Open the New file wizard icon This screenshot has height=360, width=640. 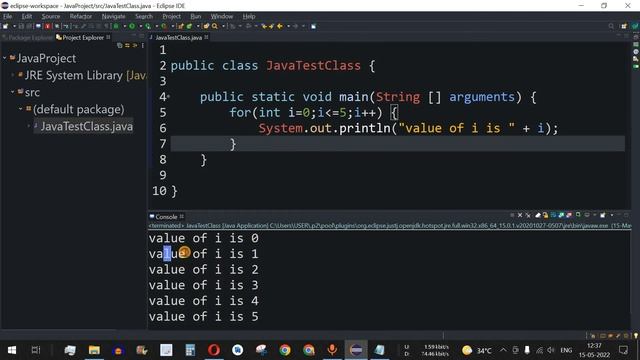(x=5, y=26)
